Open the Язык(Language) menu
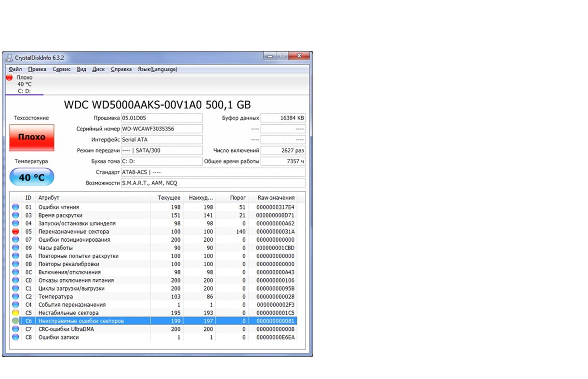 coord(157,69)
